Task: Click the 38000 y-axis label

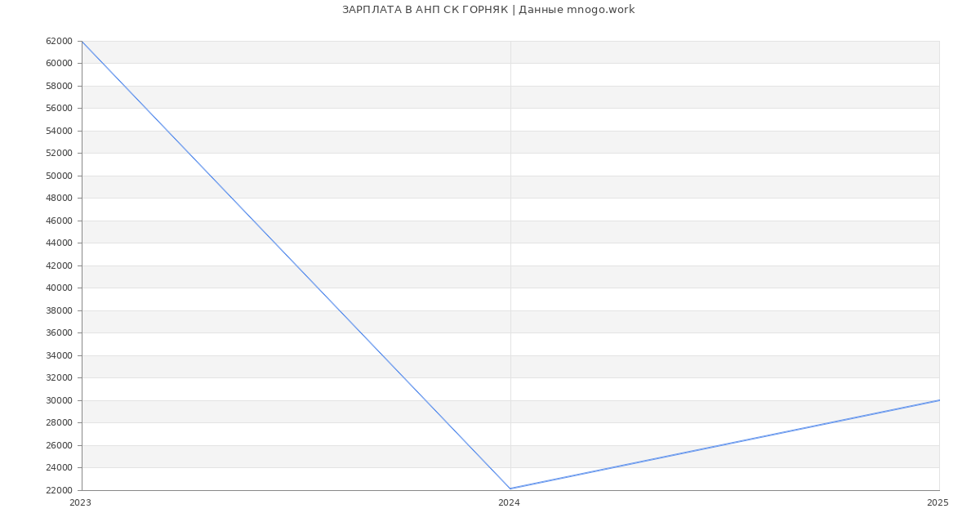Action: 59,310
